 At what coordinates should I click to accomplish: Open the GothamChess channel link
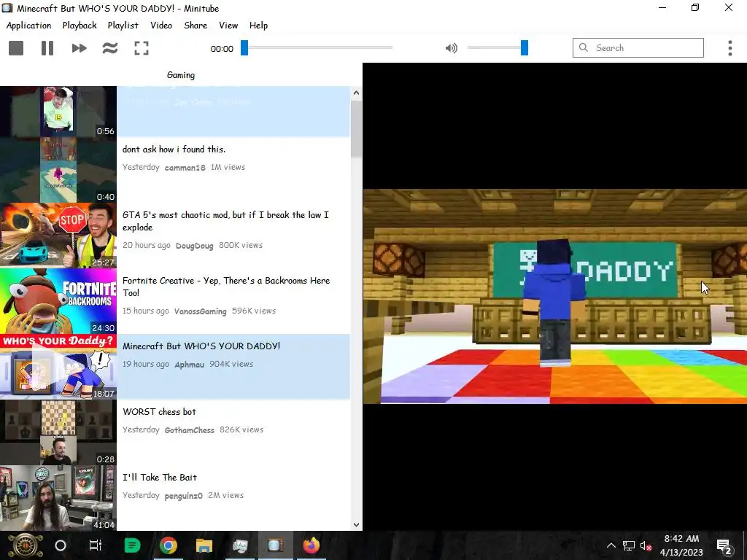189,430
